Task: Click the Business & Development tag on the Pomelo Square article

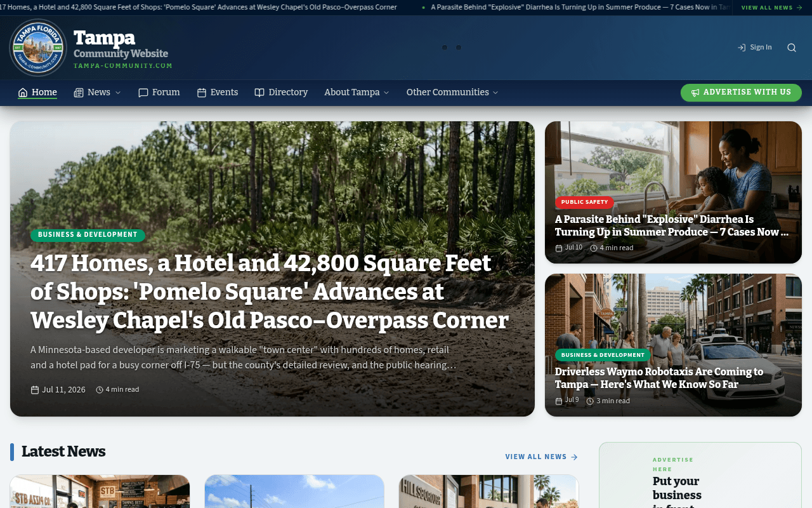Action: point(88,235)
